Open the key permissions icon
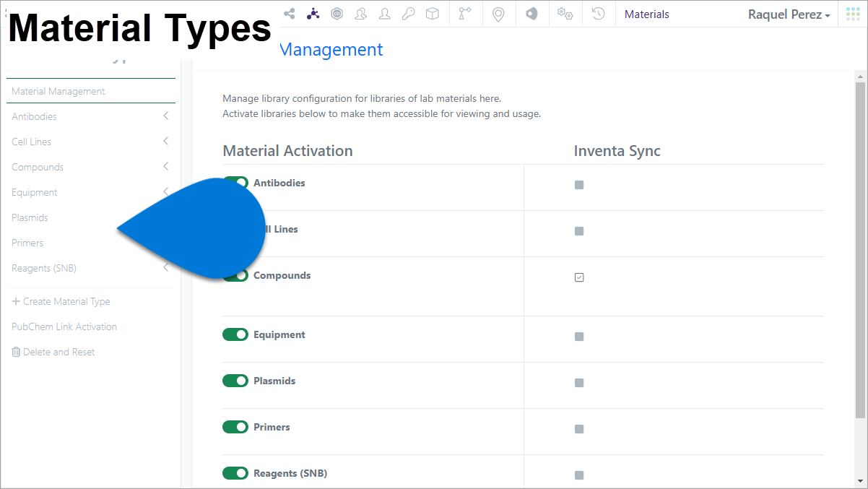Screen dimensions: 868x489 click(408, 14)
